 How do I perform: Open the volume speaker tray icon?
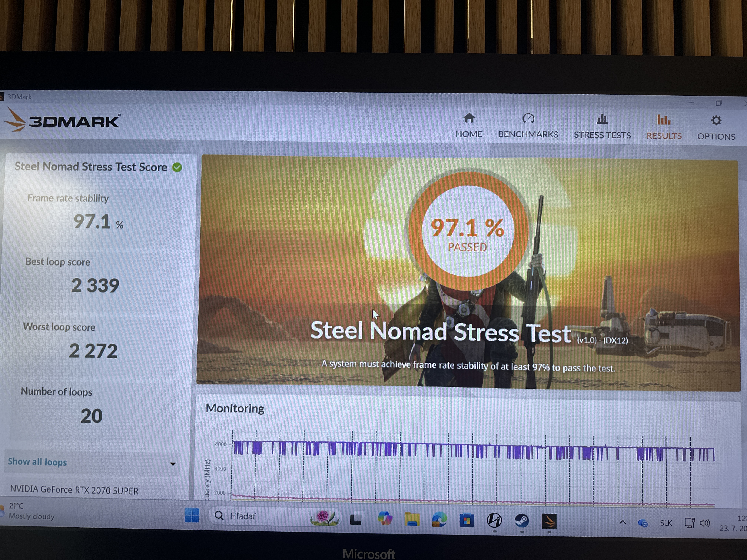click(x=705, y=524)
